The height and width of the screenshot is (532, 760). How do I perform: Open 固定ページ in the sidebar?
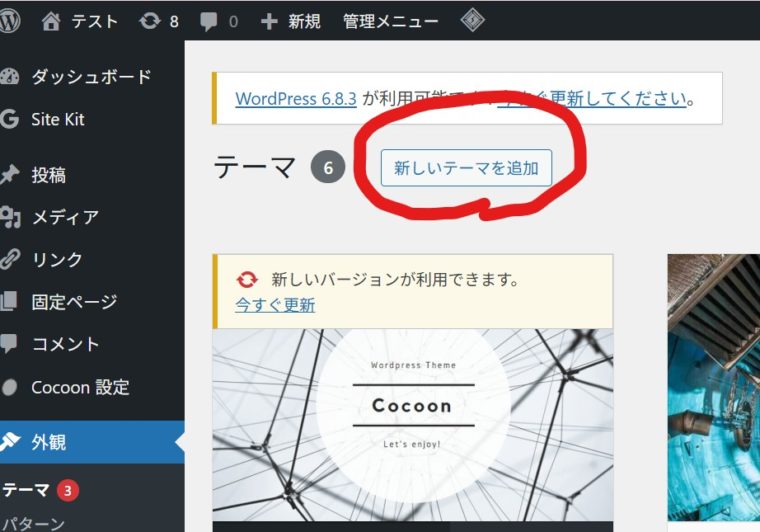(x=74, y=301)
